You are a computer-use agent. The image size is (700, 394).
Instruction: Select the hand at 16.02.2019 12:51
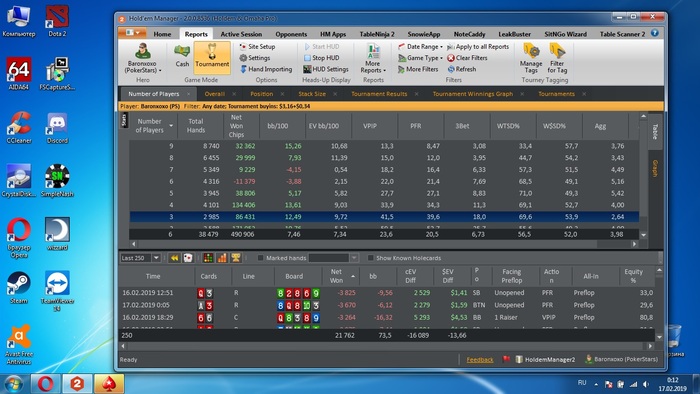pos(388,293)
